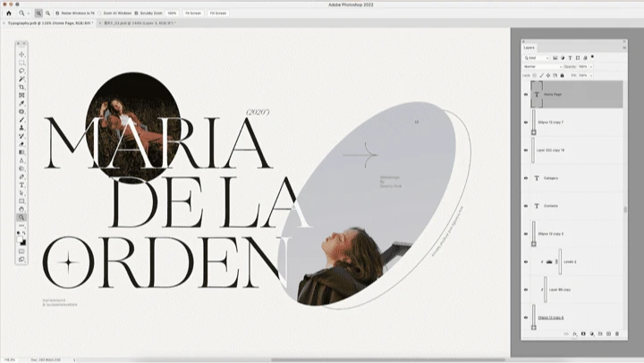
Task: Toggle layer filtering on/off switch
Action: (592, 57)
